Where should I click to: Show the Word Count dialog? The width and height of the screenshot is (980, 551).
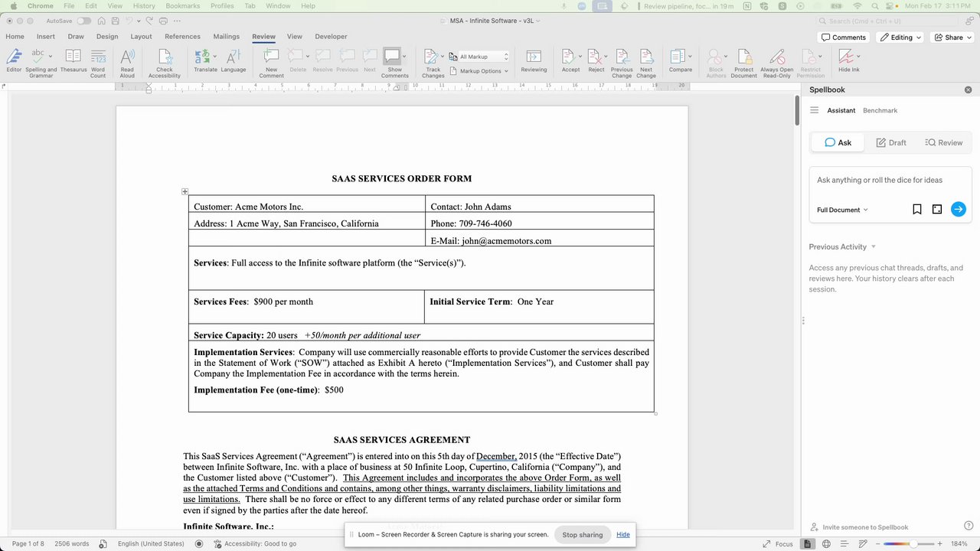click(98, 63)
